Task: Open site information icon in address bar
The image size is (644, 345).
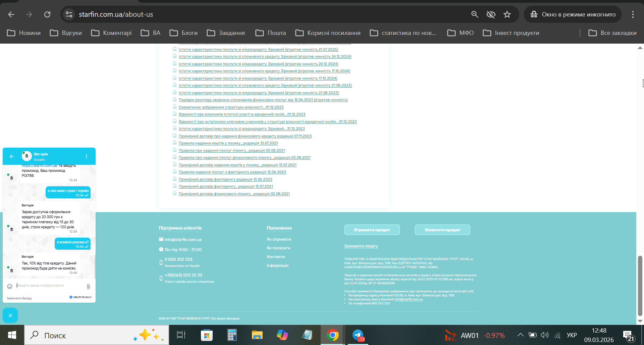Action: (x=69, y=14)
